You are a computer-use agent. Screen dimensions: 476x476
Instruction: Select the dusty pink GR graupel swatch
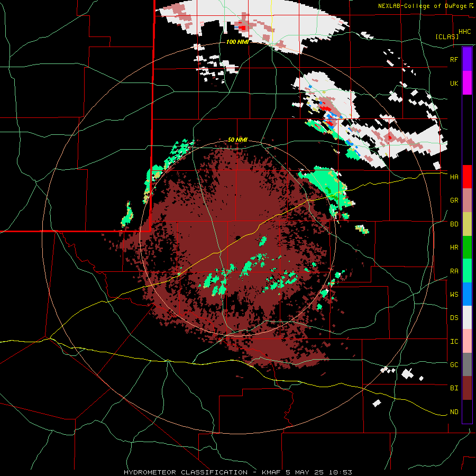[467, 200]
